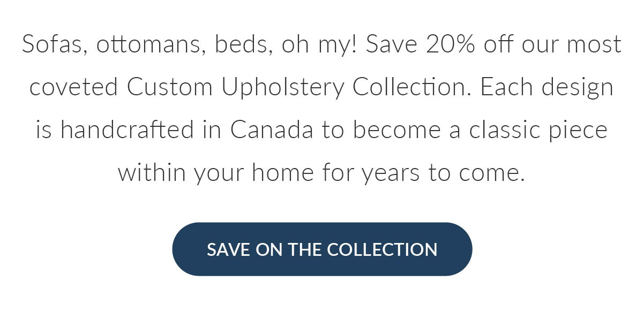Click the Save On The Collection button
This screenshot has height=327, width=644.
(x=322, y=249)
